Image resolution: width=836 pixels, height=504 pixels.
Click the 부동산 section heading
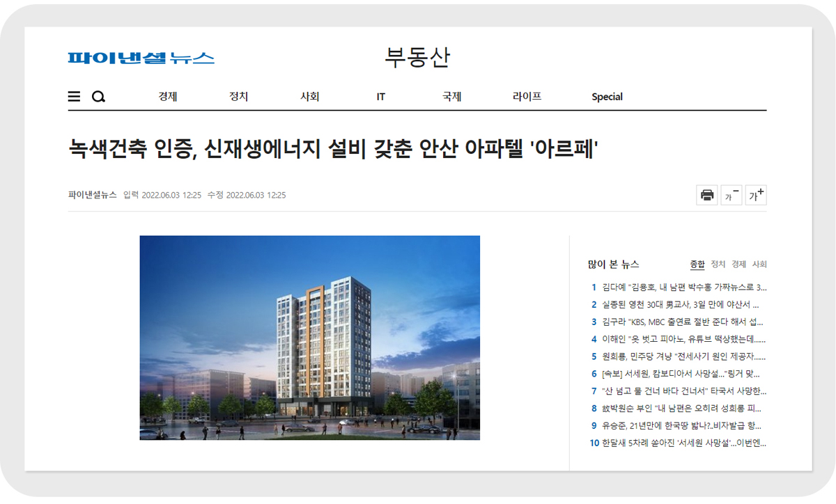click(417, 57)
